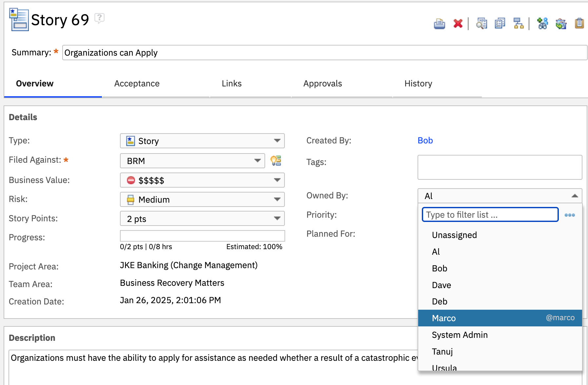Click subscribe binoculars icon
The image size is (588, 385).
pyautogui.click(x=542, y=24)
